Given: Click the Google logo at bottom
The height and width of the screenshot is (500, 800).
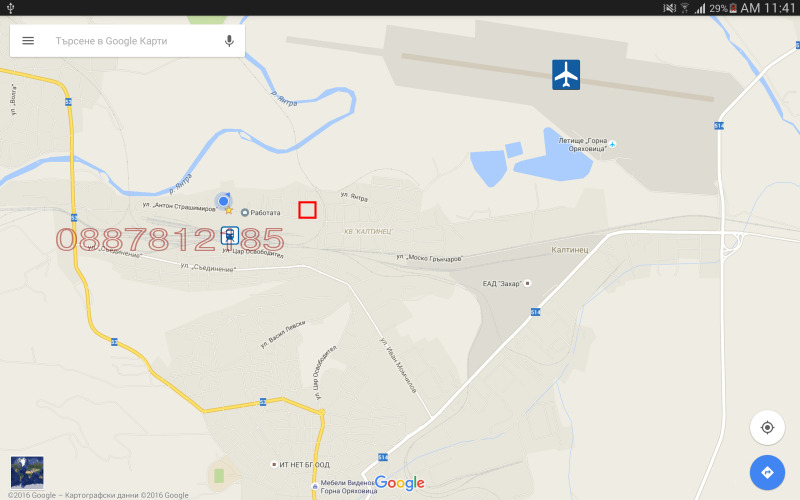Looking at the screenshot, I should pyautogui.click(x=399, y=483).
